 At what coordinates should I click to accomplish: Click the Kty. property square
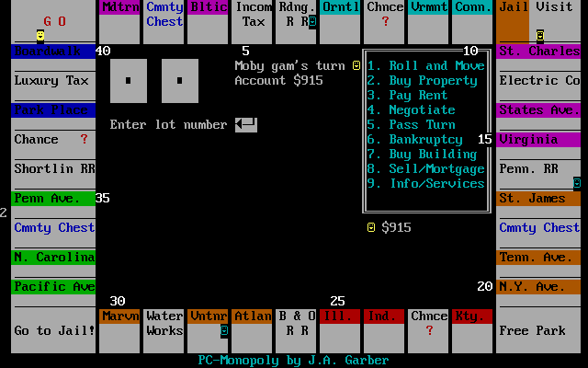[472, 331]
